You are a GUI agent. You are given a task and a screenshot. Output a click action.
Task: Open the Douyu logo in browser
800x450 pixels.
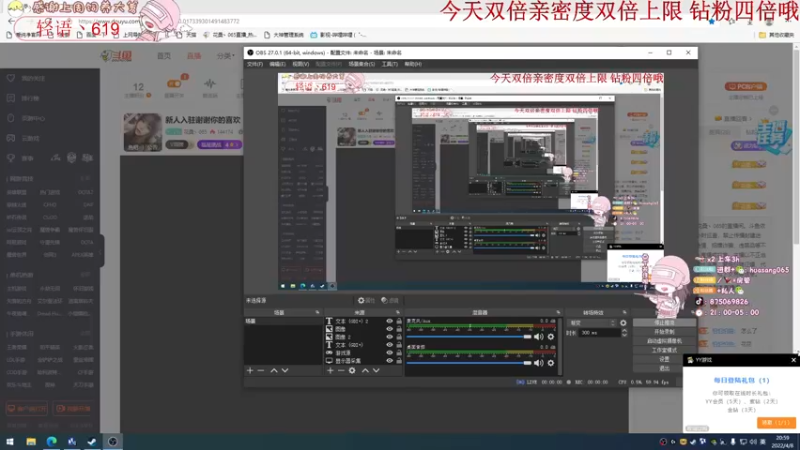117,56
